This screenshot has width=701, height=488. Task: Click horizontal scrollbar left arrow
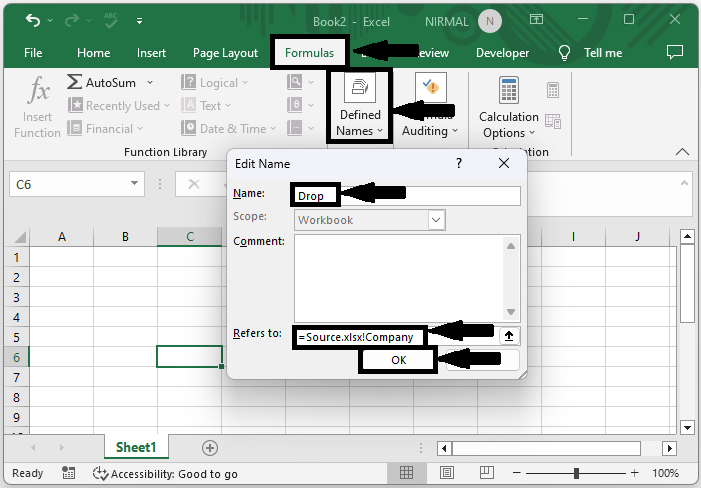pos(444,448)
